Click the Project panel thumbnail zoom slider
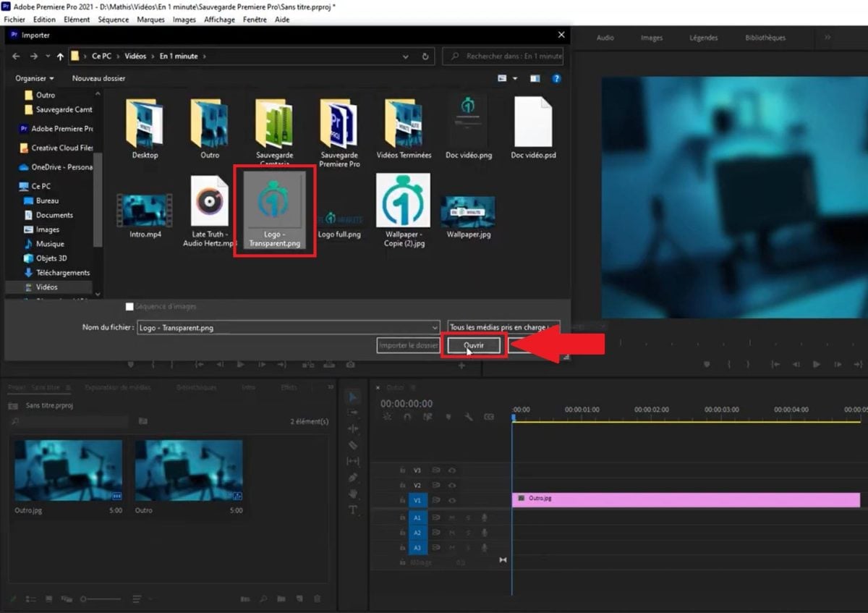Image resolution: width=868 pixels, height=613 pixels. [101, 599]
